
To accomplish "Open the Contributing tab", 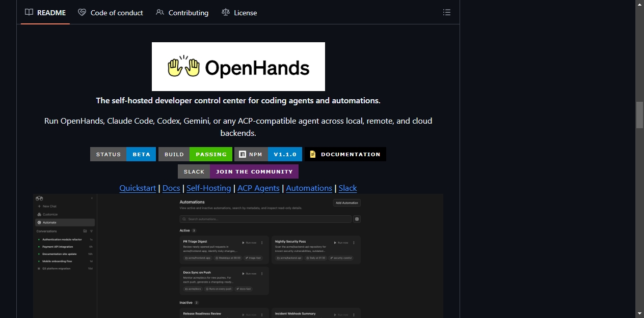I will tap(182, 13).
